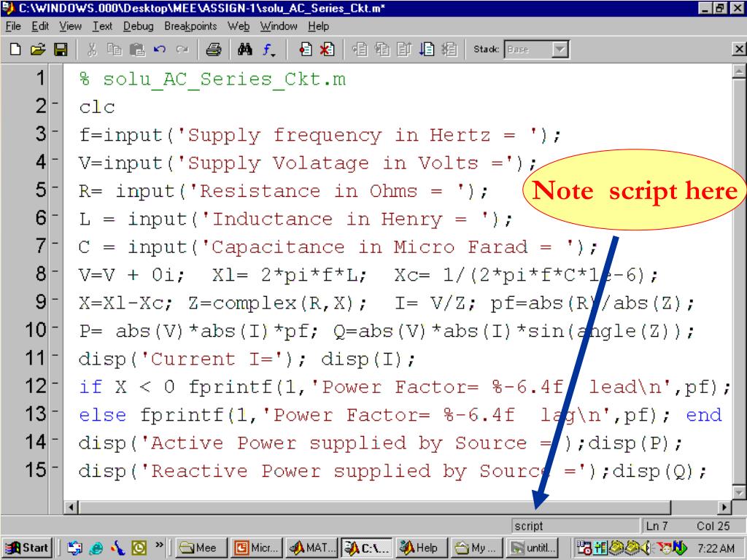Click the 'script' label in status bar
The height and width of the screenshot is (560, 747).
click(x=529, y=526)
